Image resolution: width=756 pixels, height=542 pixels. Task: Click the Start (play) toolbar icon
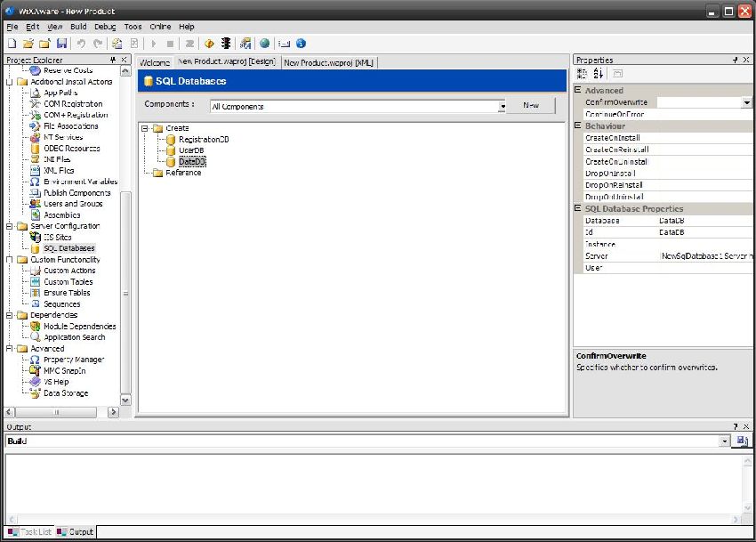coord(153,44)
